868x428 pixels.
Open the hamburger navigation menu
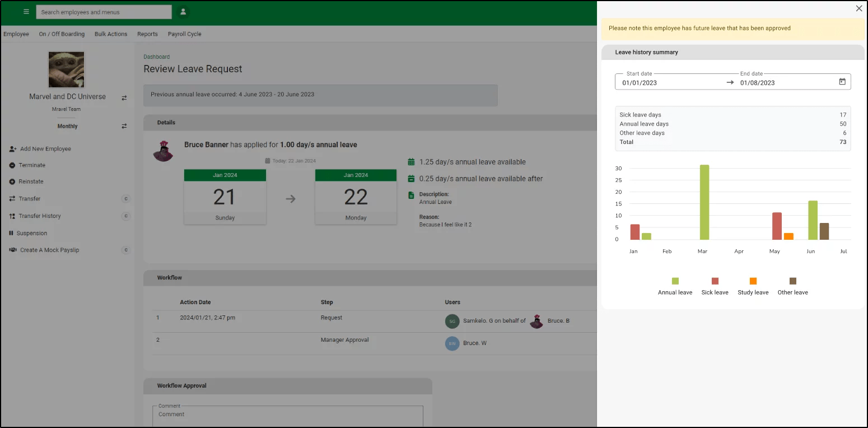tap(26, 12)
